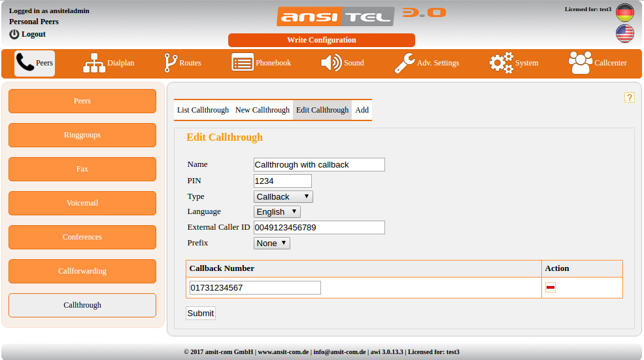Open Dialplan from the top navigation
The image size is (644, 360).
pyautogui.click(x=109, y=63)
